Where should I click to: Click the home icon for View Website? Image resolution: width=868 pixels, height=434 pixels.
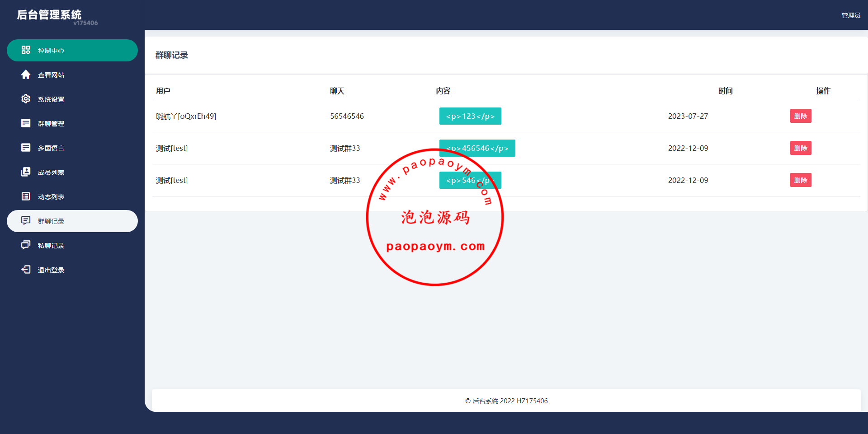(26, 75)
